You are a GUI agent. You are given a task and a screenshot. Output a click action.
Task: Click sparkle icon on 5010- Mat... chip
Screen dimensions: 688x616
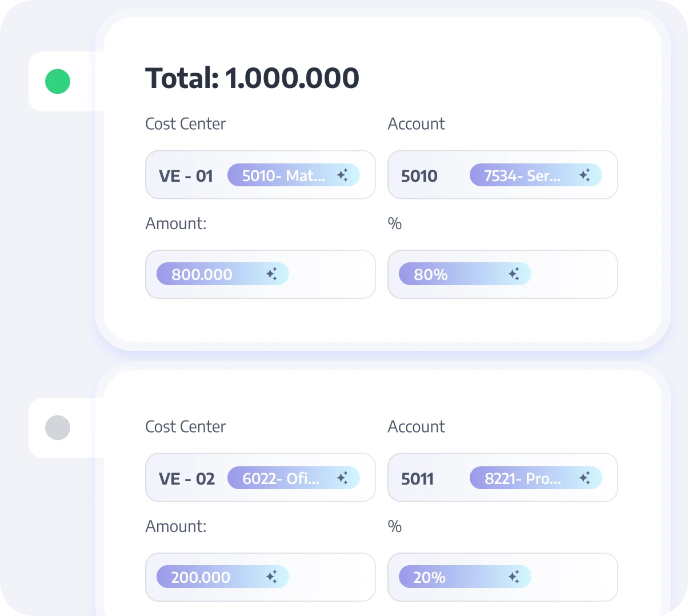[342, 175]
